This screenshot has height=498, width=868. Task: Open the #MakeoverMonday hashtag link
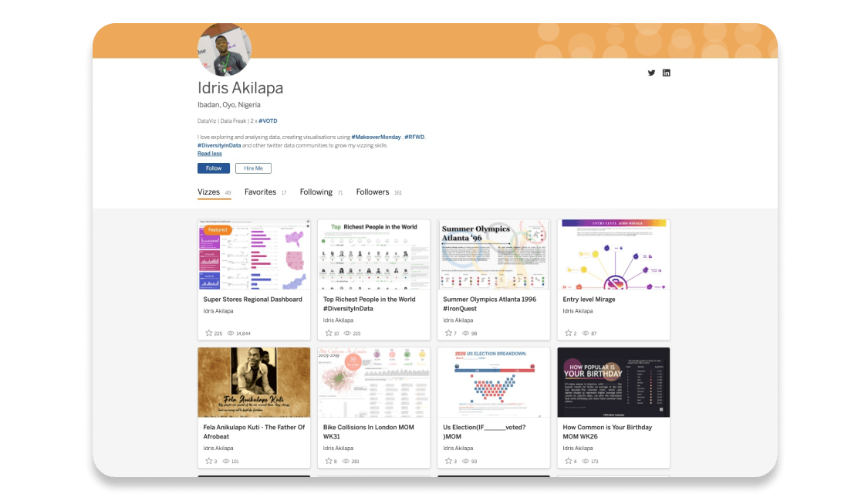pos(376,137)
